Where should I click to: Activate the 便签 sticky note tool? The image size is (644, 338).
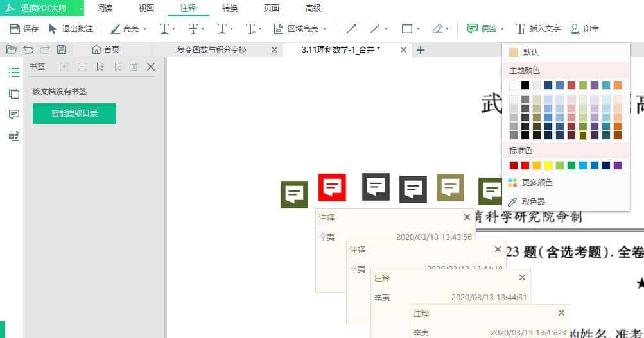click(x=482, y=29)
